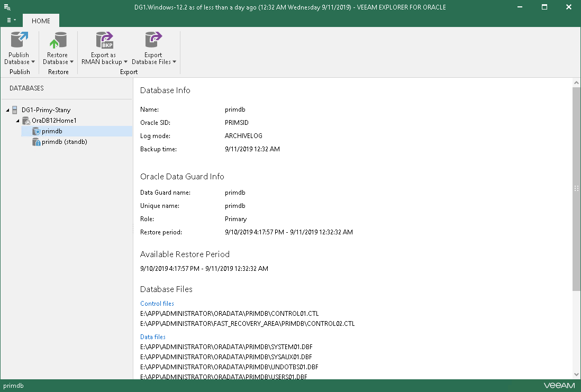Click the Control files link
This screenshot has height=392, width=581.
point(157,304)
